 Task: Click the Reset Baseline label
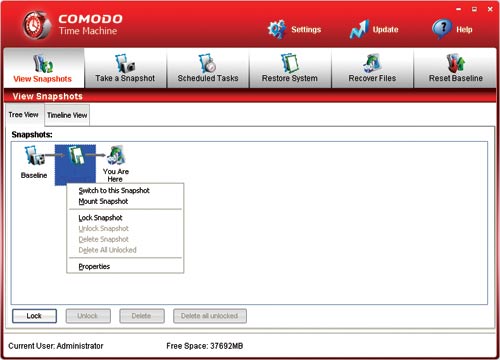(456, 78)
